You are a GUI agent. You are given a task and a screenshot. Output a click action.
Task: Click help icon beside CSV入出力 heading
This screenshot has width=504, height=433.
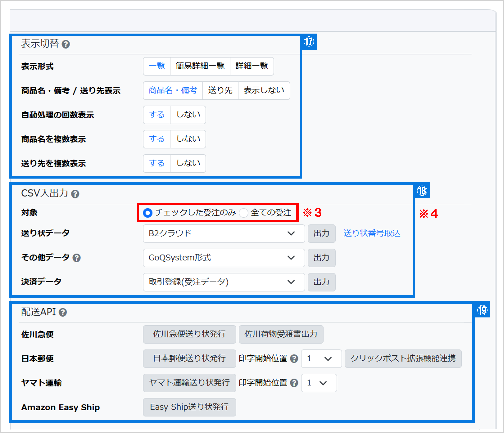tap(75, 194)
